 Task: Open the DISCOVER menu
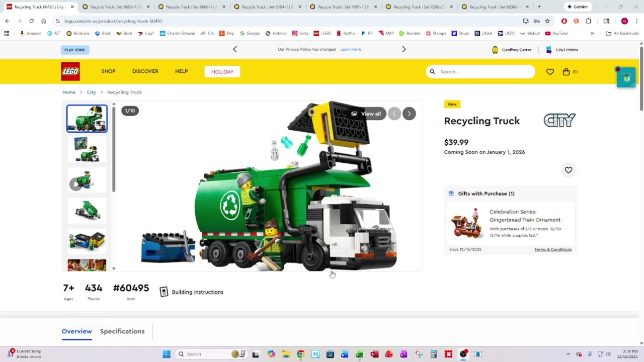(145, 71)
